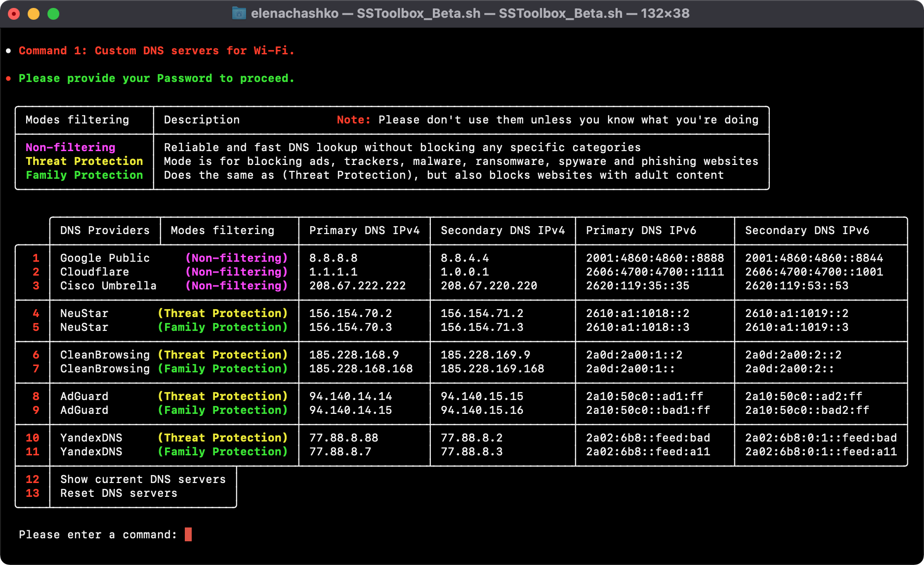Image resolution: width=924 pixels, height=565 pixels.
Task: Click NeuStar '156.154.71.3' address
Action: click(482, 327)
